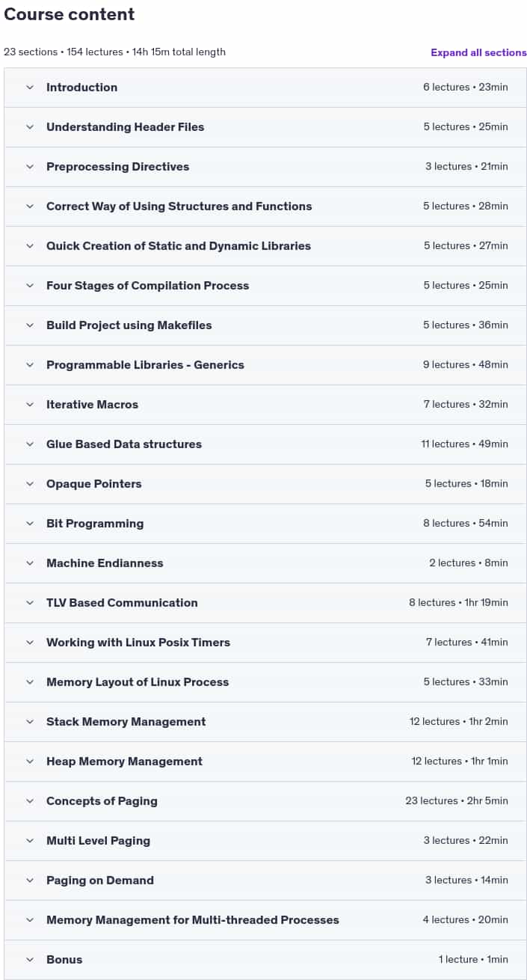Expand all sections link

pos(478,52)
